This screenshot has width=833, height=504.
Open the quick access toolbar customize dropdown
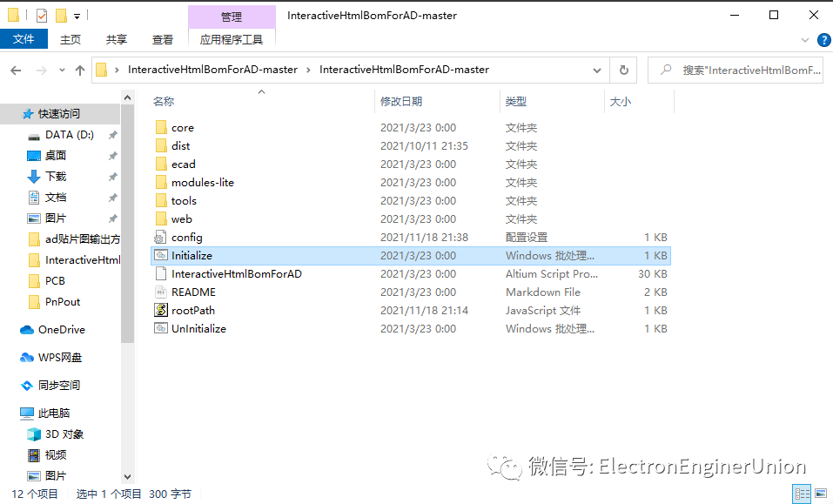[77, 17]
